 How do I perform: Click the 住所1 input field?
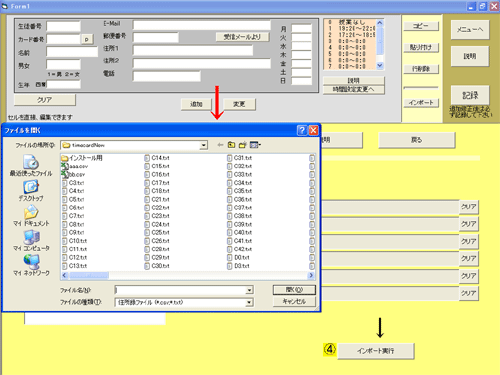pyautogui.click(x=193, y=50)
